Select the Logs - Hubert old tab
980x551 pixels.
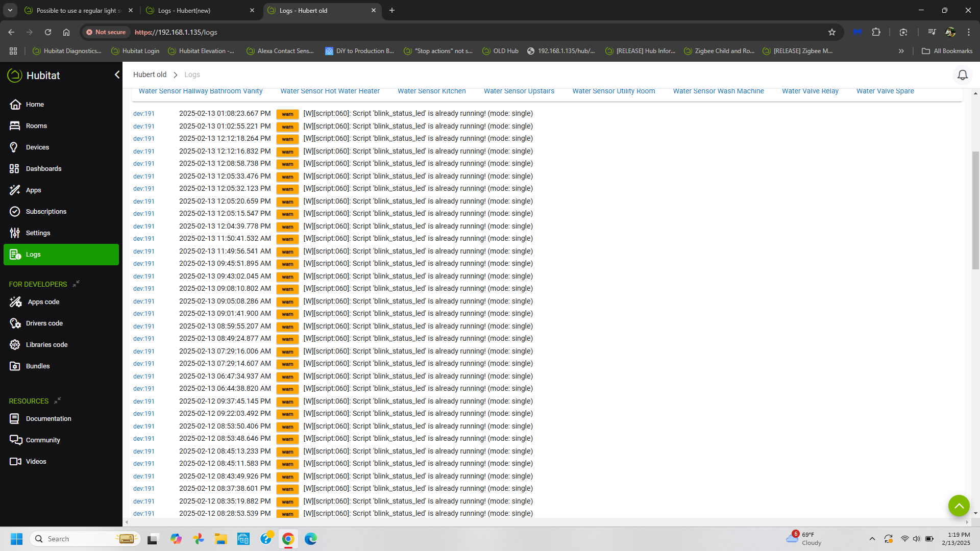(322, 10)
